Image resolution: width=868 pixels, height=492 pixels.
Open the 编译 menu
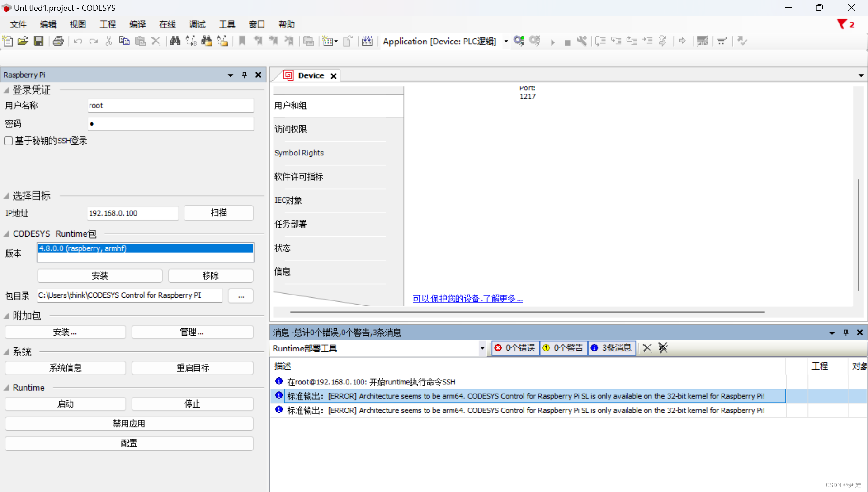pos(137,24)
